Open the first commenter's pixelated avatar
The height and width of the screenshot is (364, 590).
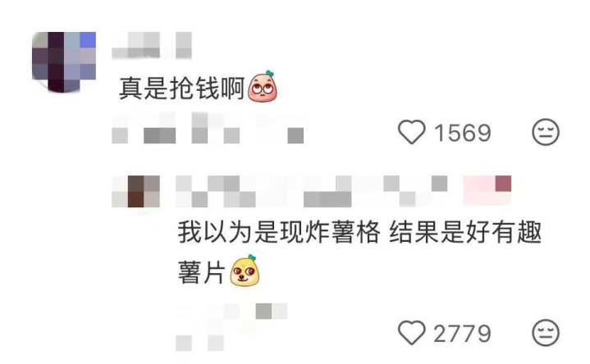click(x=64, y=62)
